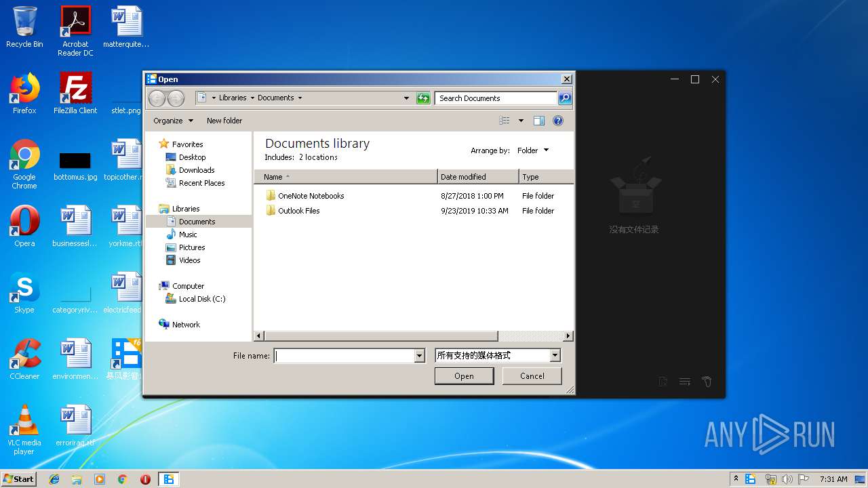This screenshot has height=488, width=868.
Task: Select Pictures library
Action: tap(186, 247)
